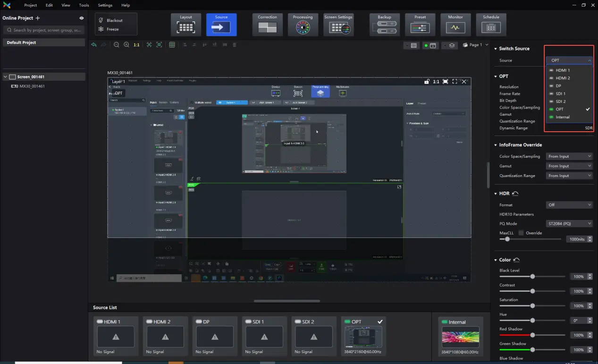This screenshot has height=364, width=598.
Task: Toggle the canvas grid icon
Action: 172,45
